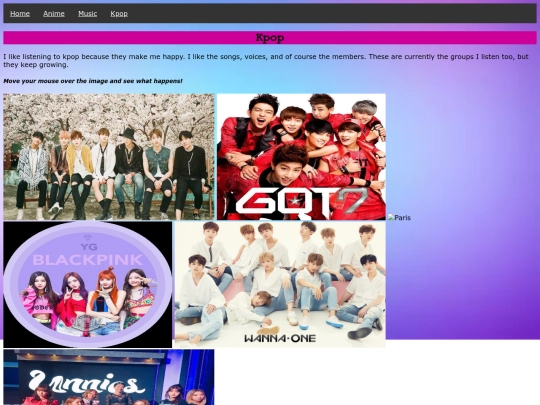Click the Kpop page heading banner

tap(270, 38)
